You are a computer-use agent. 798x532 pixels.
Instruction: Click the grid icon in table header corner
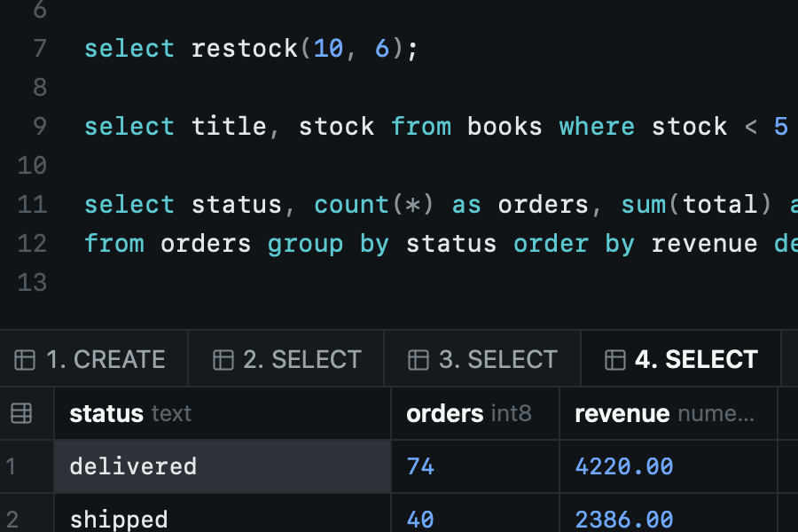[21, 413]
